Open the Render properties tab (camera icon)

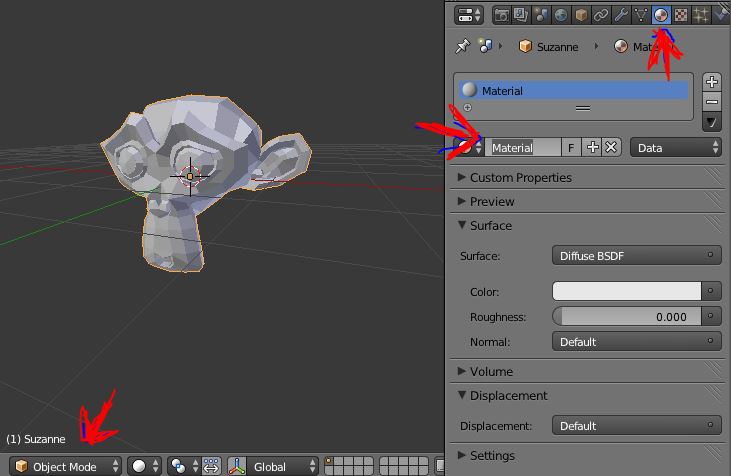coord(502,15)
